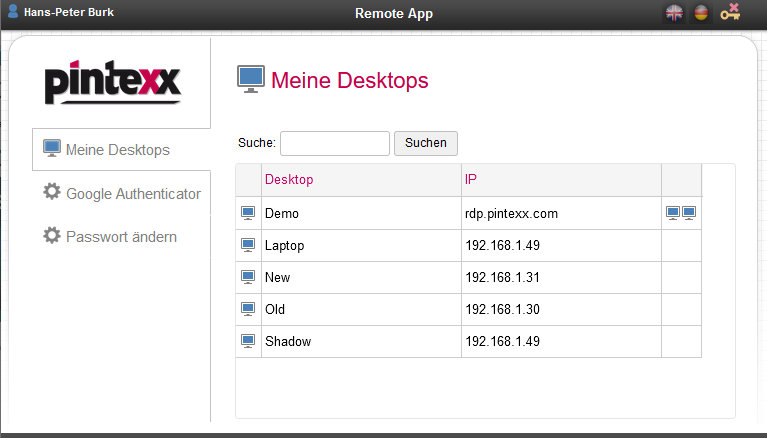Click the user name Hans-Peter Burk

click(68, 13)
